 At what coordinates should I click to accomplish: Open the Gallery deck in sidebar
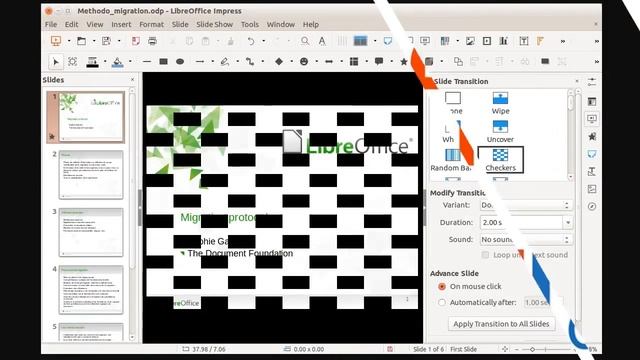592,189
